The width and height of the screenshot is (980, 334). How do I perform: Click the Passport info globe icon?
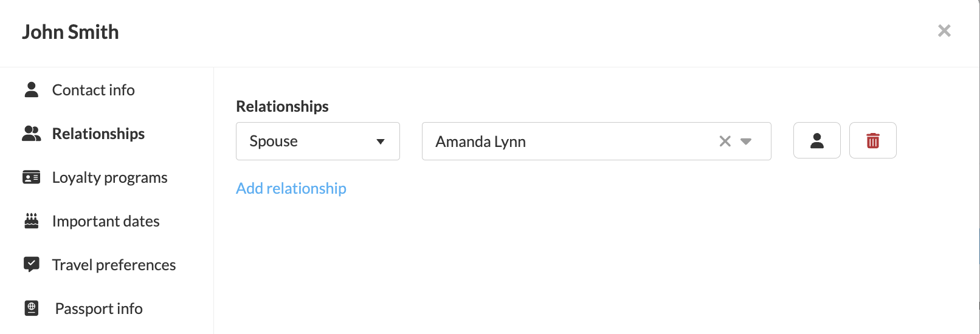(x=32, y=308)
